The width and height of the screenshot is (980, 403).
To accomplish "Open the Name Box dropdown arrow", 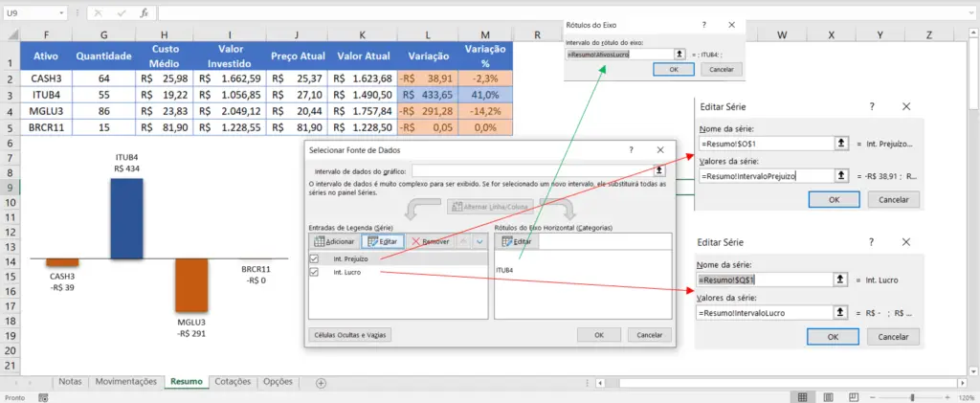I will [x=61, y=12].
